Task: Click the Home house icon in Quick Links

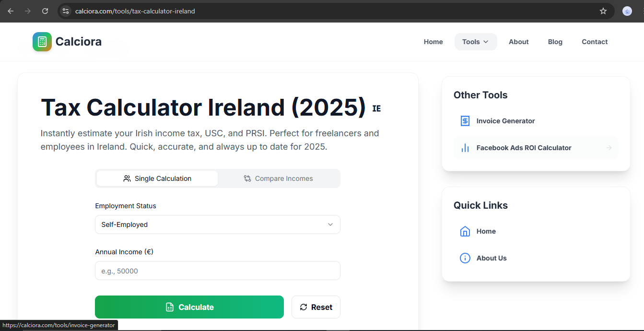Action: point(465,231)
